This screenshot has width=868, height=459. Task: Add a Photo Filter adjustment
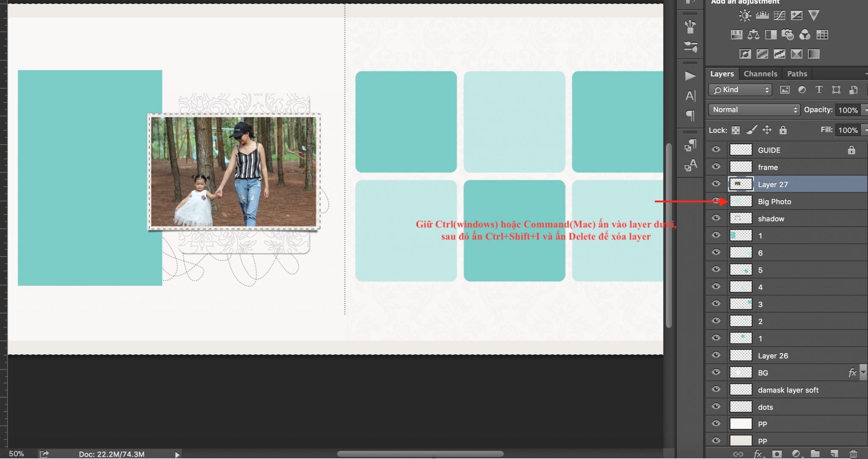pos(787,35)
